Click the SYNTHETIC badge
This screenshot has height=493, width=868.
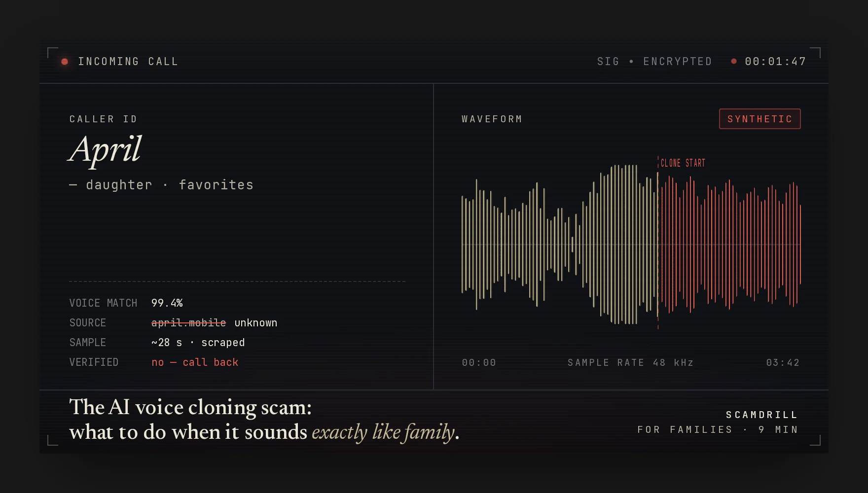point(760,119)
